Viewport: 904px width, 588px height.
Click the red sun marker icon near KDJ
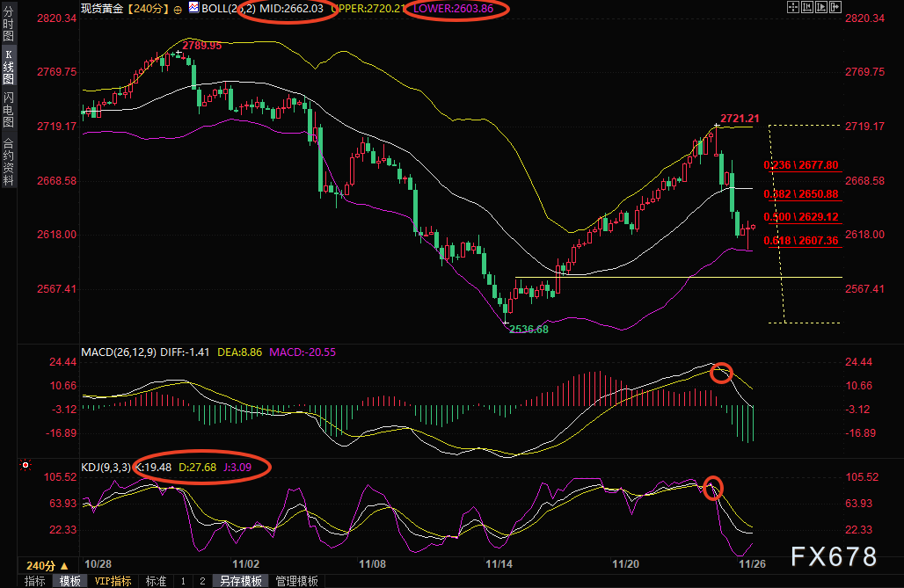click(x=26, y=465)
